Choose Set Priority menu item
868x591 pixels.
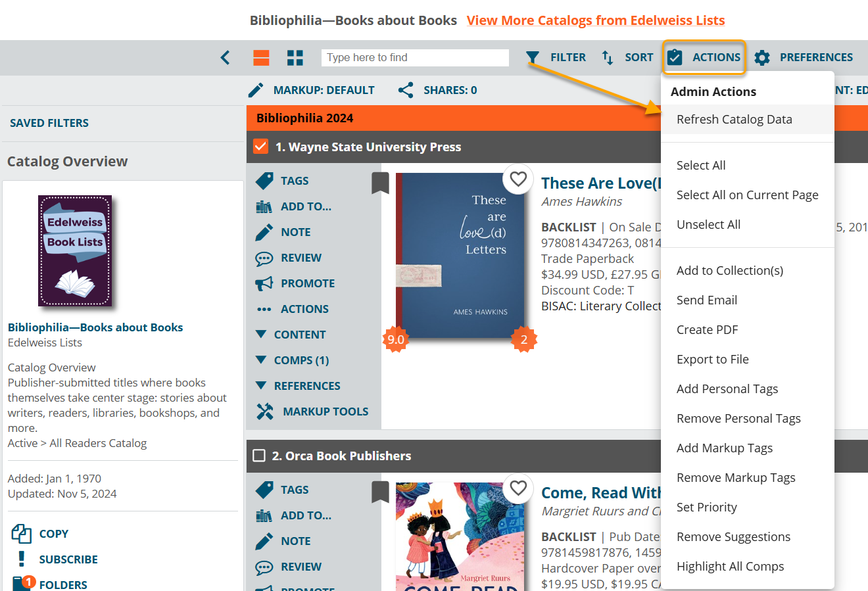[x=748, y=508]
